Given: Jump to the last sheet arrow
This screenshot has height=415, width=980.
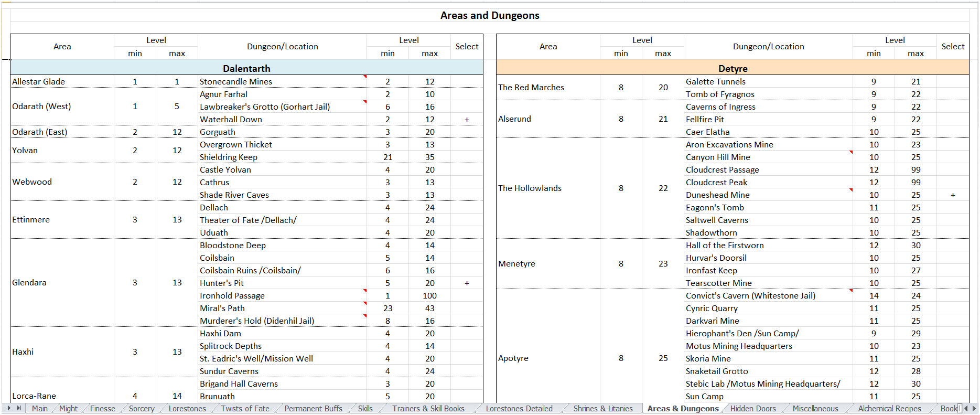Looking at the screenshot, I should coord(19,408).
